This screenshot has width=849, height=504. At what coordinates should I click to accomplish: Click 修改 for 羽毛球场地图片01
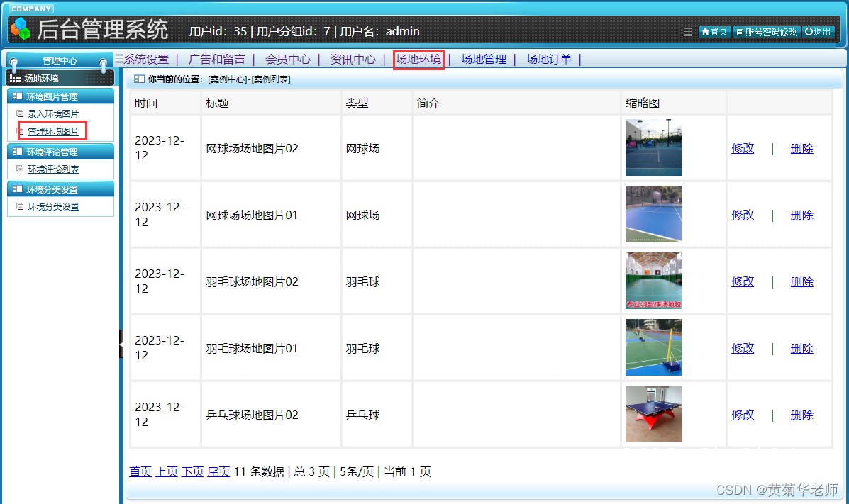pyautogui.click(x=743, y=348)
